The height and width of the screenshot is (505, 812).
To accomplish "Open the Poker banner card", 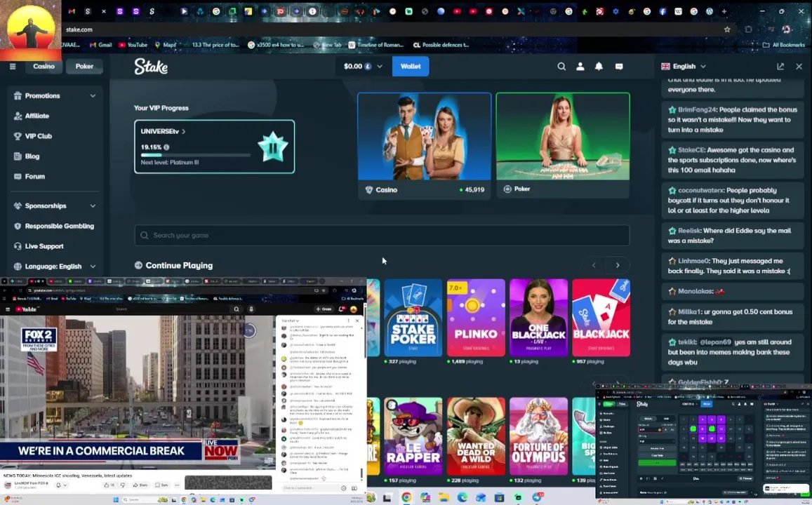I will (x=563, y=145).
